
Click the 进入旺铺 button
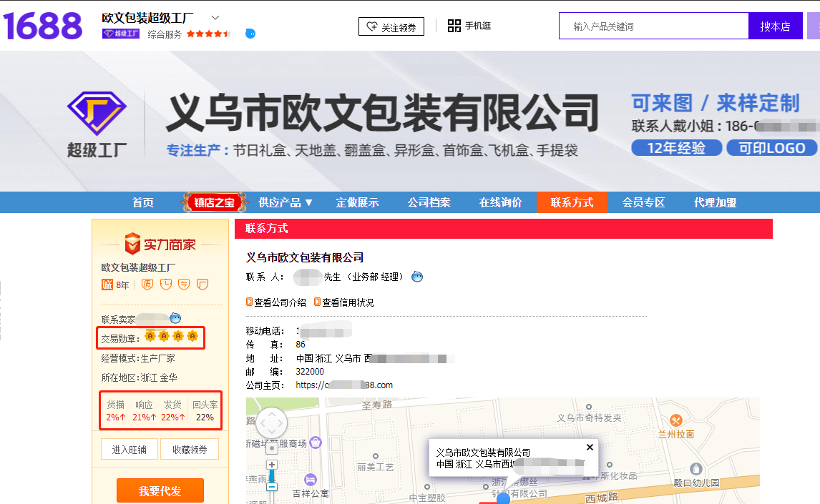click(130, 450)
